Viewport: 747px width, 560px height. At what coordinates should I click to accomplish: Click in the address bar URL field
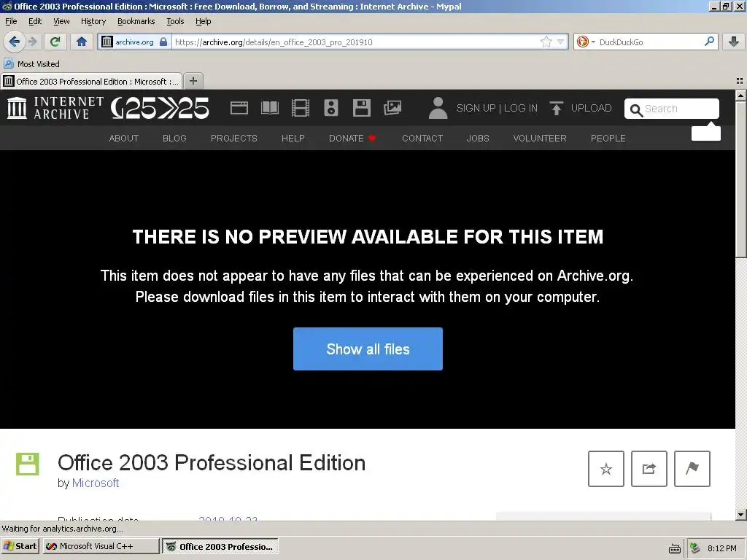click(x=355, y=42)
